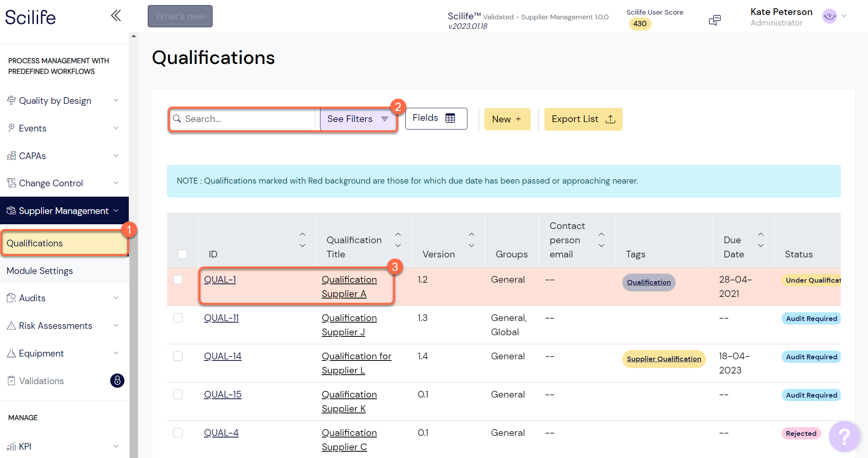Click the Change Control sidebar icon
This screenshot has height=458, width=868.
pos(11,183)
